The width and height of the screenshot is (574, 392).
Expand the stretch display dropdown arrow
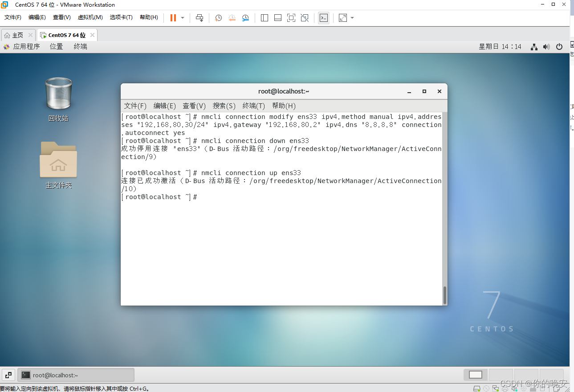[352, 18]
